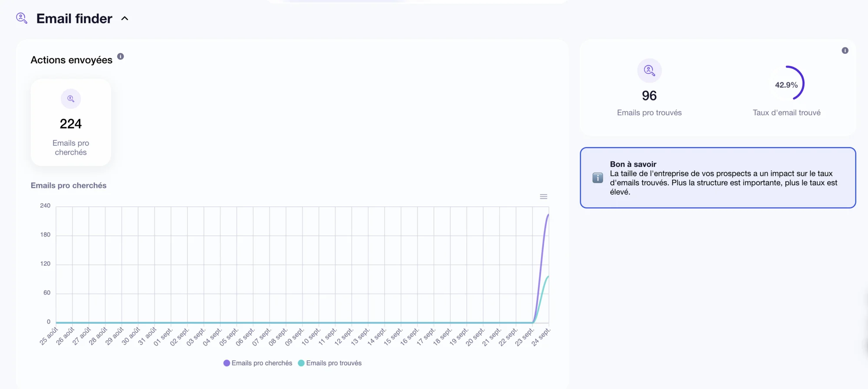The height and width of the screenshot is (389, 868).
Task: Click the 24 sept. axis label
Action: (x=541, y=336)
